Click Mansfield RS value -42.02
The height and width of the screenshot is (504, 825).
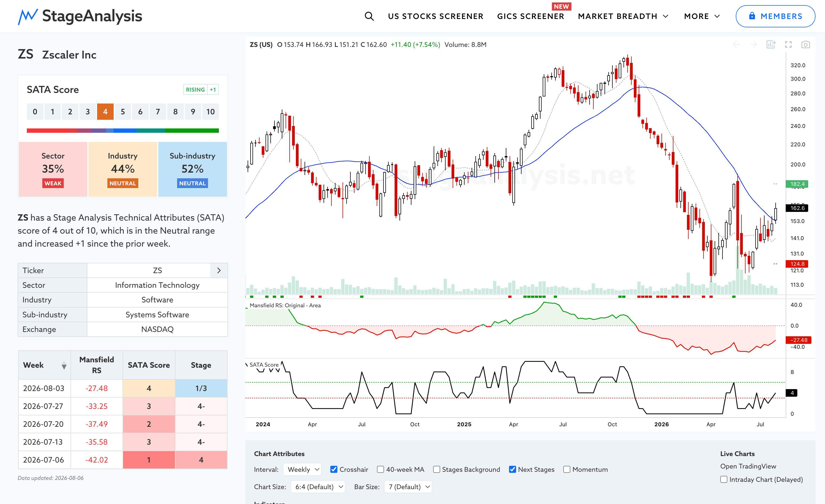pyautogui.click(x=97, y=460)
